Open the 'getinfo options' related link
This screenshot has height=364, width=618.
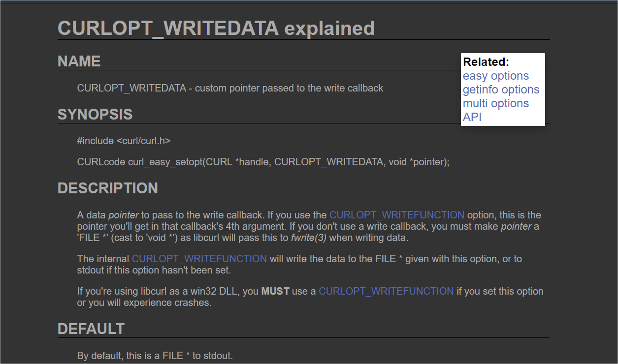pyautogui.click(x=501, y=90)
